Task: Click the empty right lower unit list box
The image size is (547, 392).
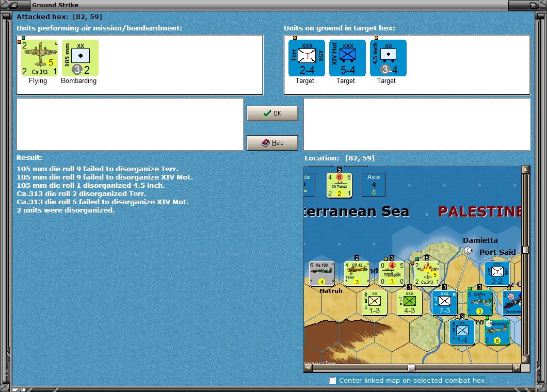Action: click(x=417, y=124)
